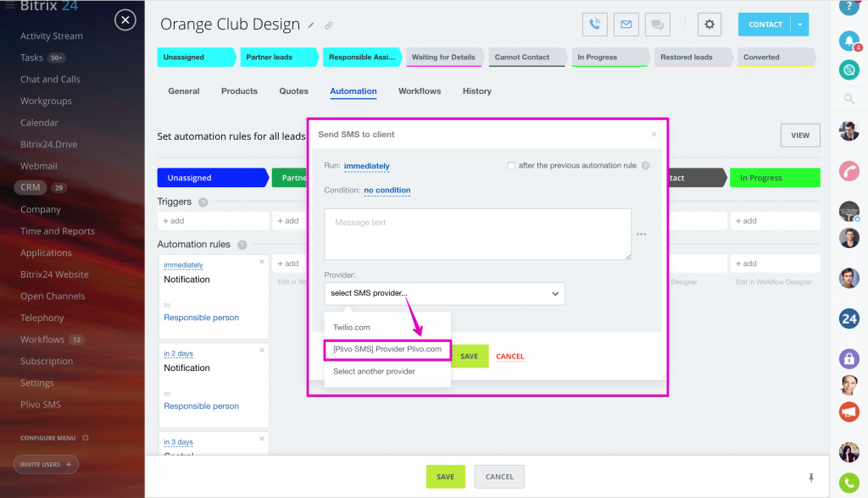Click the pink phone handset icon
Image resolution: width=868 pixels, height=498 pixels.
(x=849, y=171)
